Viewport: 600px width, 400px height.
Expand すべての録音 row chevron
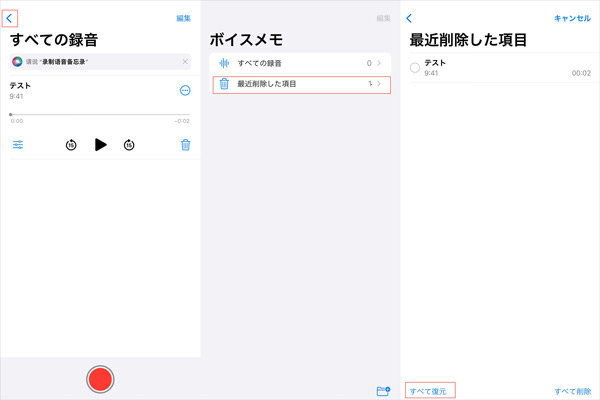coord(379,63)
